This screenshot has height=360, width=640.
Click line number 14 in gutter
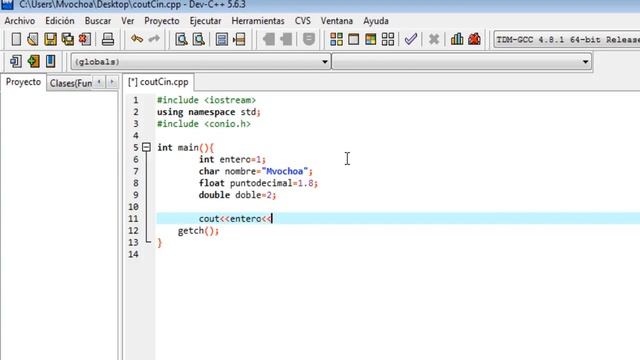click(x=133, y=254)
